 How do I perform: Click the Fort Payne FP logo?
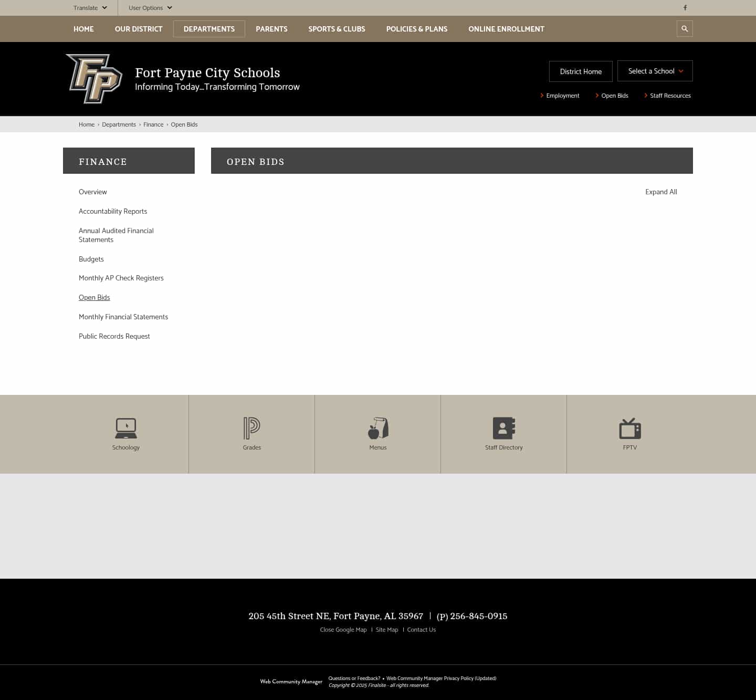pos(94,79)
